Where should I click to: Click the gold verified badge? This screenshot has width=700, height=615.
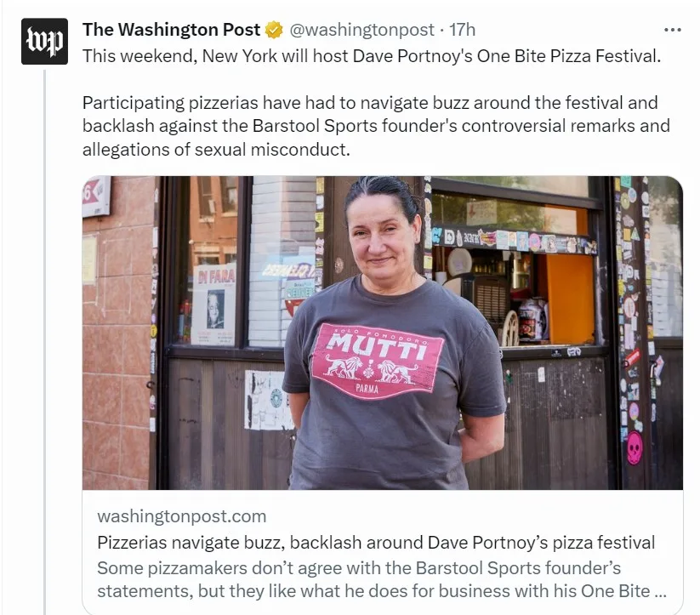point(274,30)
